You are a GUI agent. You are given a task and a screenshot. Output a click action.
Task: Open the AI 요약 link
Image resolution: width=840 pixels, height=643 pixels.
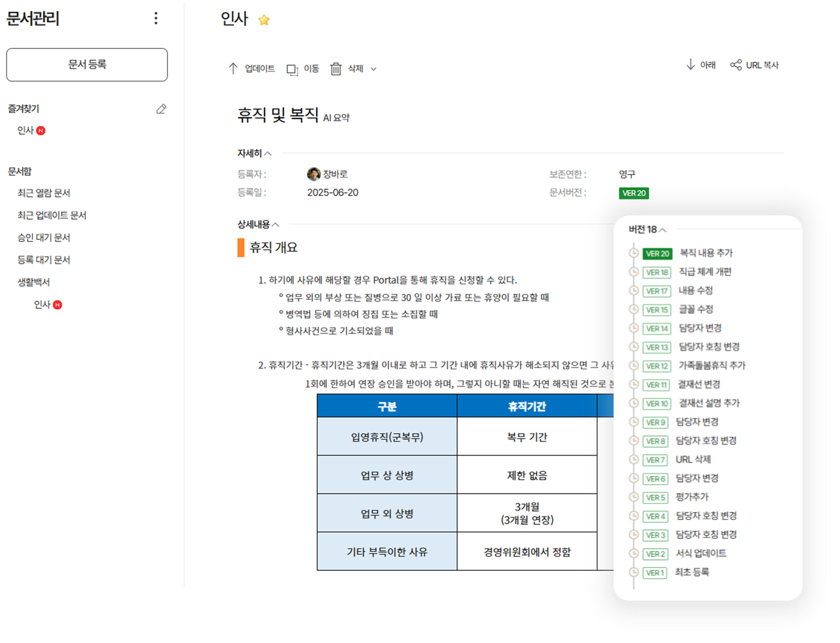pos(337,117)
